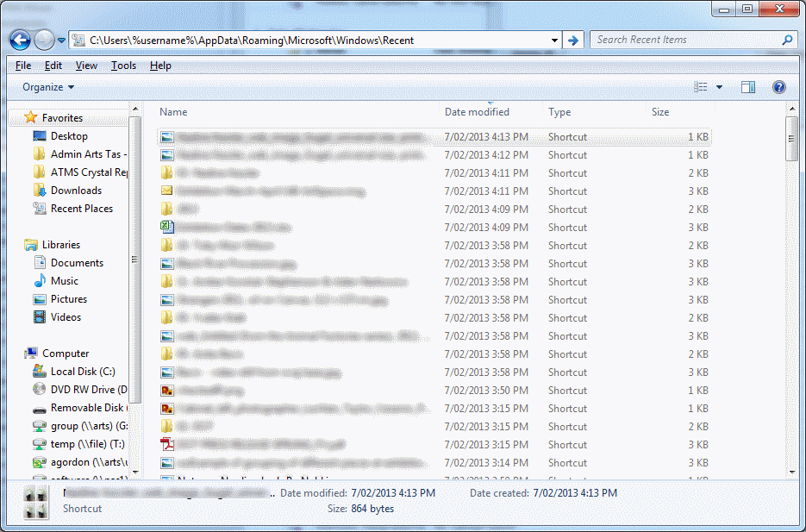Open the change-your-view dropdown arrow
The height and width of the screenshot is (532, 806).
719,86
